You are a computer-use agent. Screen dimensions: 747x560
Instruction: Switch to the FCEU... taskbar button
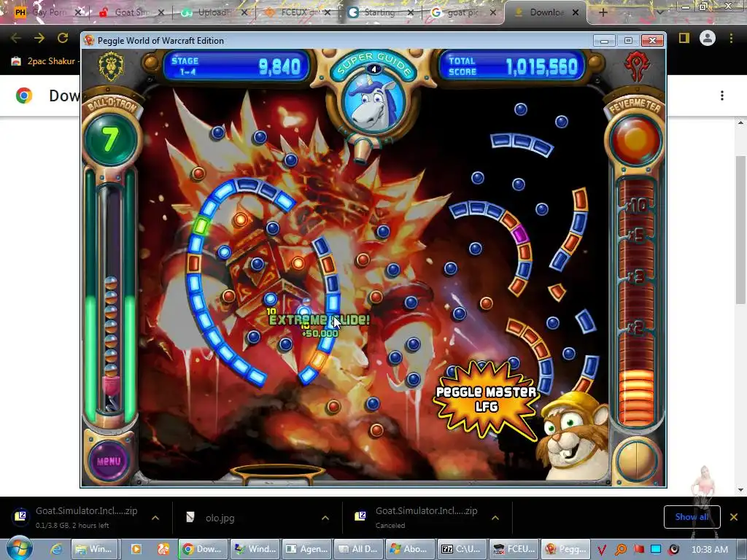click(514, 549)
